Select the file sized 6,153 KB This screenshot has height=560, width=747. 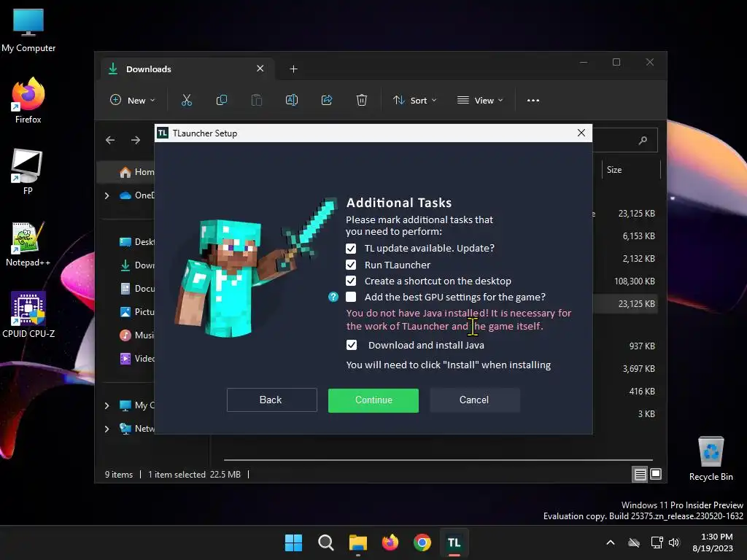[x=638, y=236]
